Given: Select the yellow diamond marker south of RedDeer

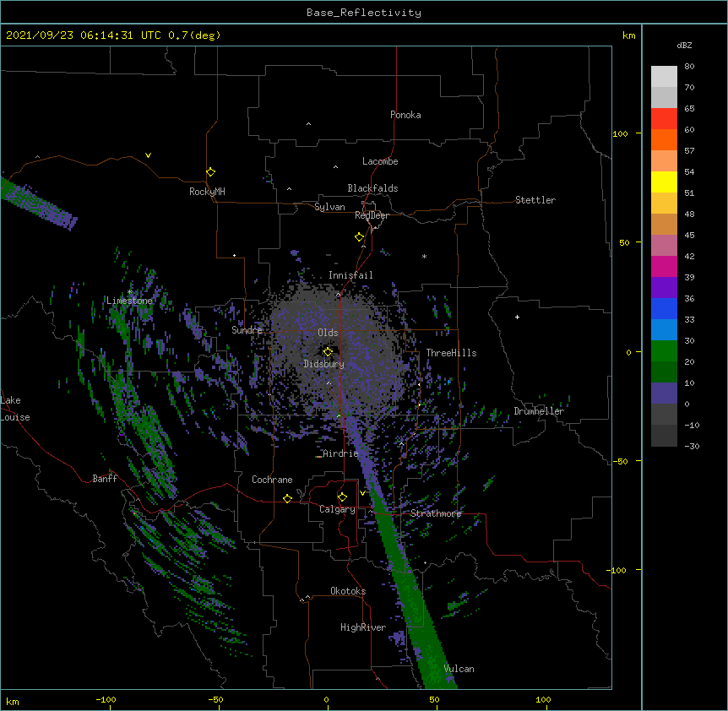Looking at the screenshot, I should tap(360, 237).
